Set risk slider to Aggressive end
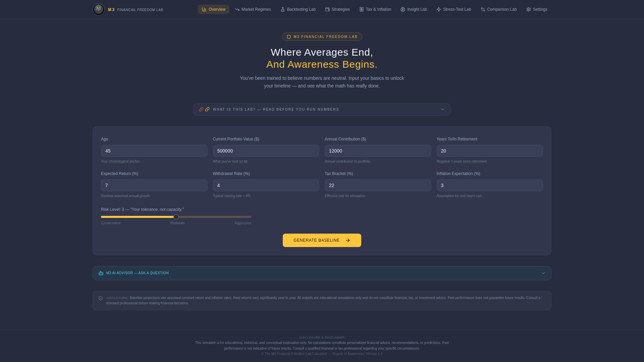This screenshot has width=644, height=362. click(251, 217)
